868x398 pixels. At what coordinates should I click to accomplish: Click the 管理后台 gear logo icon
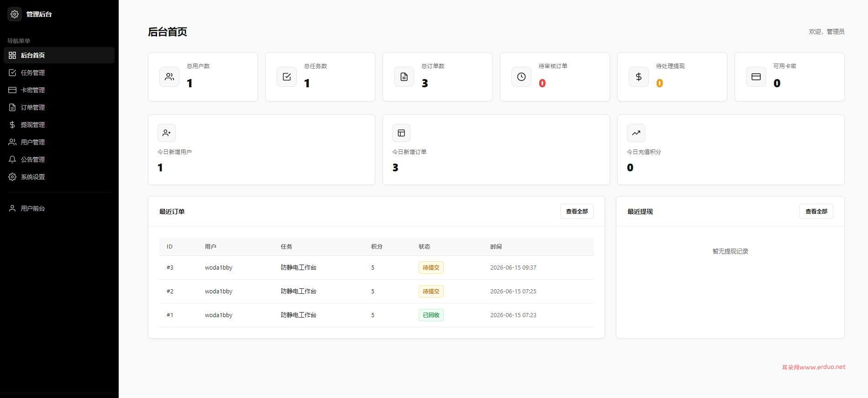(x=15, y=14)
